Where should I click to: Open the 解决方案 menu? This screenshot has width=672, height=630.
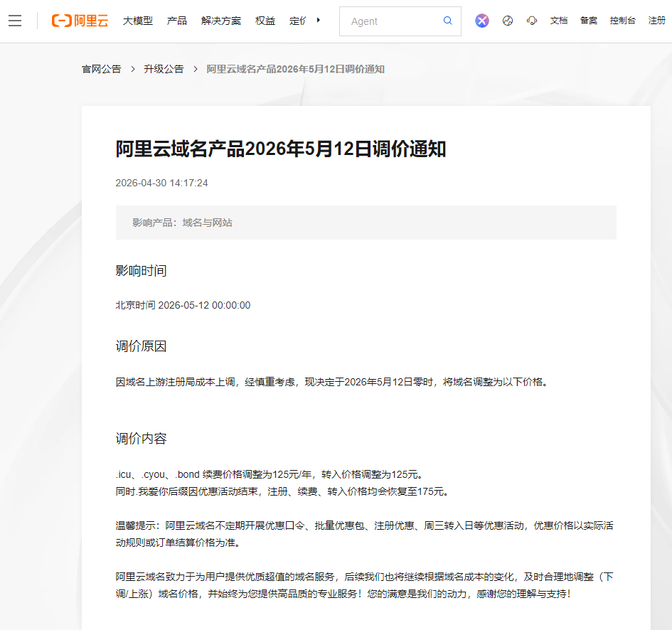220,21
